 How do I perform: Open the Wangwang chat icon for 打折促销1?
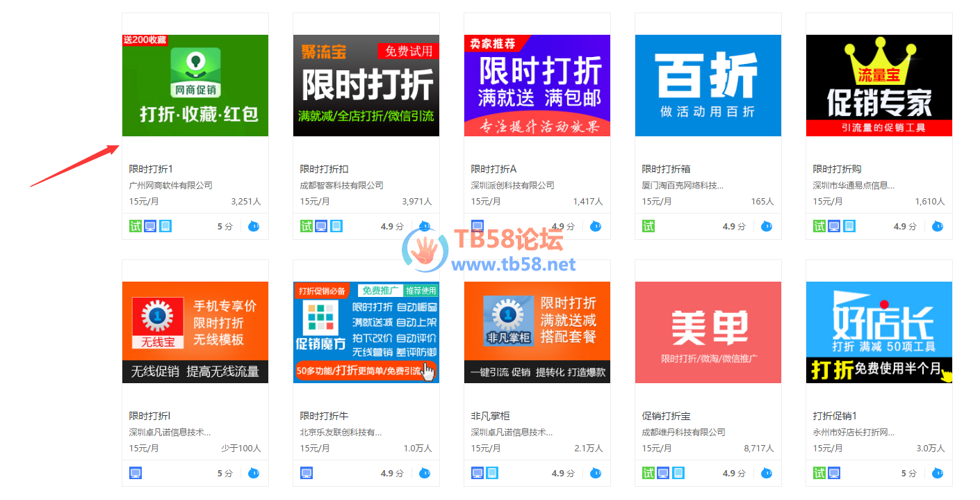tap(938, 473)
